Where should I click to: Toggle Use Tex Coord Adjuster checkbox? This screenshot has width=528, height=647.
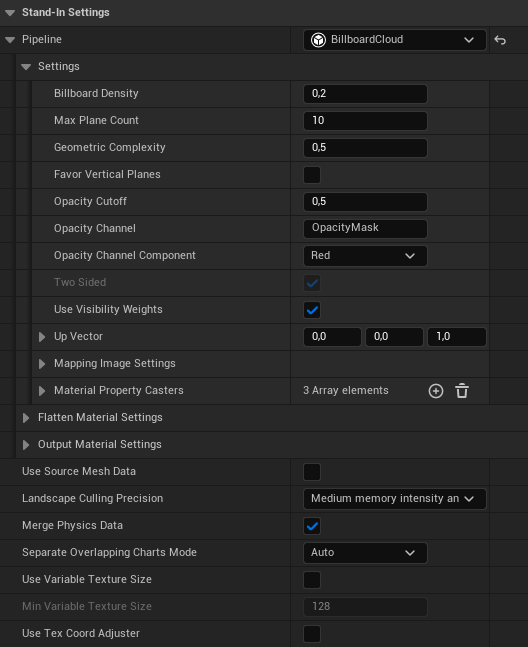point(312,634)
